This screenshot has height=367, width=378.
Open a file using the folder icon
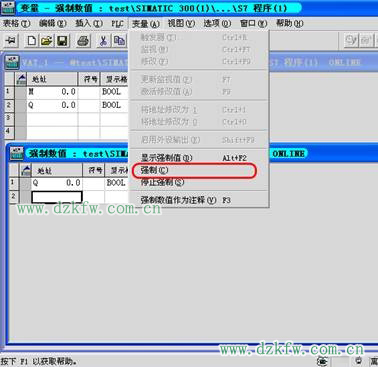[47, 41]
